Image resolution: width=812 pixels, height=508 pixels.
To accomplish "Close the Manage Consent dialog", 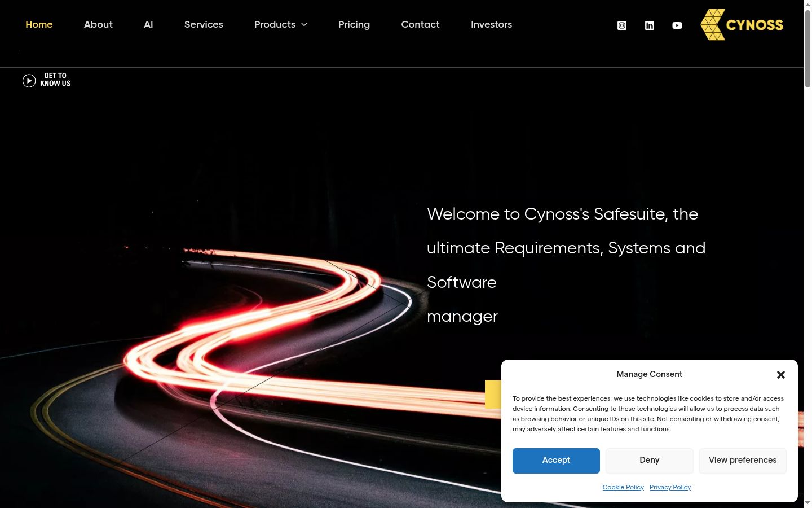I will click(x=781, y=375).
